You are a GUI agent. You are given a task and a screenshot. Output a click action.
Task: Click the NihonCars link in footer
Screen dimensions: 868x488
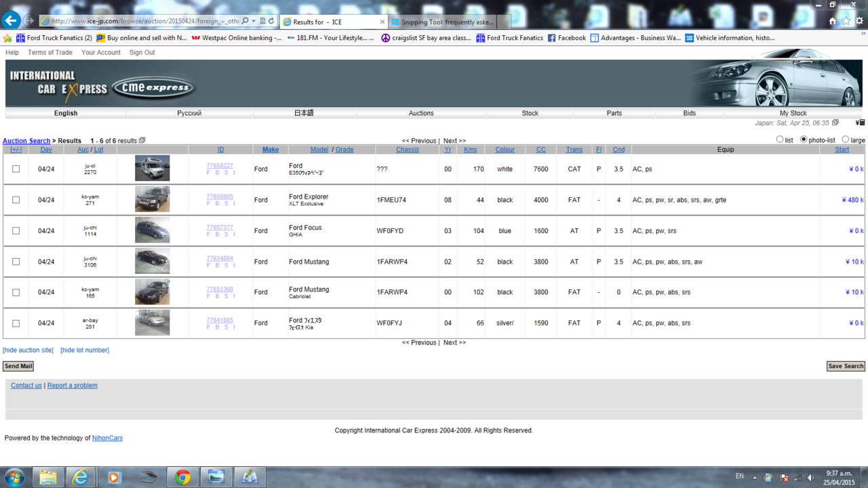[x=107, y=438]
